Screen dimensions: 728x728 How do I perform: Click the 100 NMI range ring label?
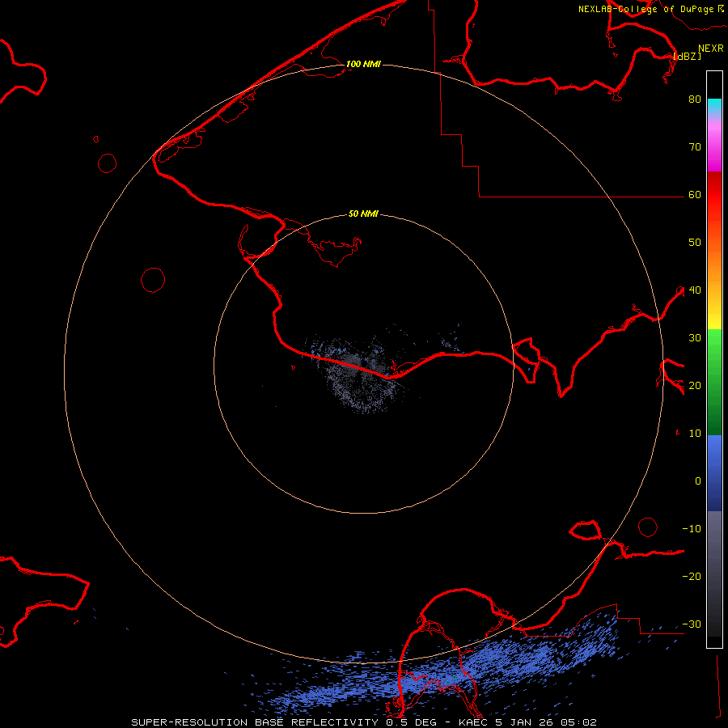[363, 64]
